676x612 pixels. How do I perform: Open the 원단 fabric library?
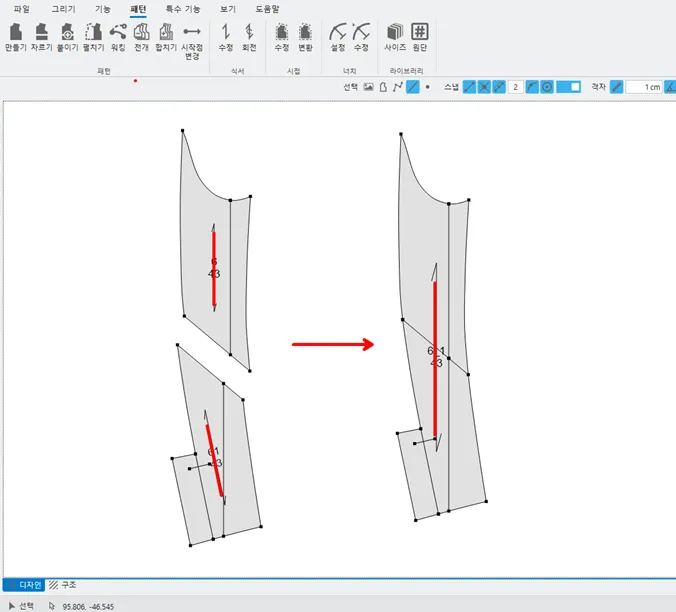[419, 37]
